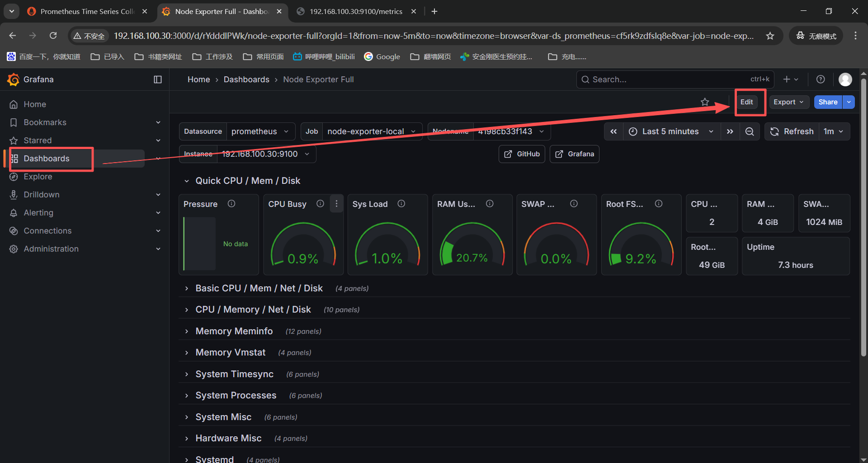Open the Export dropdown
This screenshot has width=868, height=463.
point(789,102)
